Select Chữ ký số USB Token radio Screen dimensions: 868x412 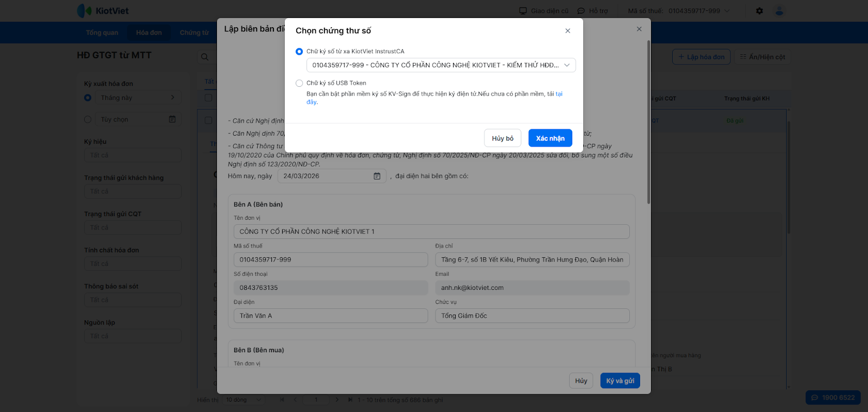[x=299, y=83]
